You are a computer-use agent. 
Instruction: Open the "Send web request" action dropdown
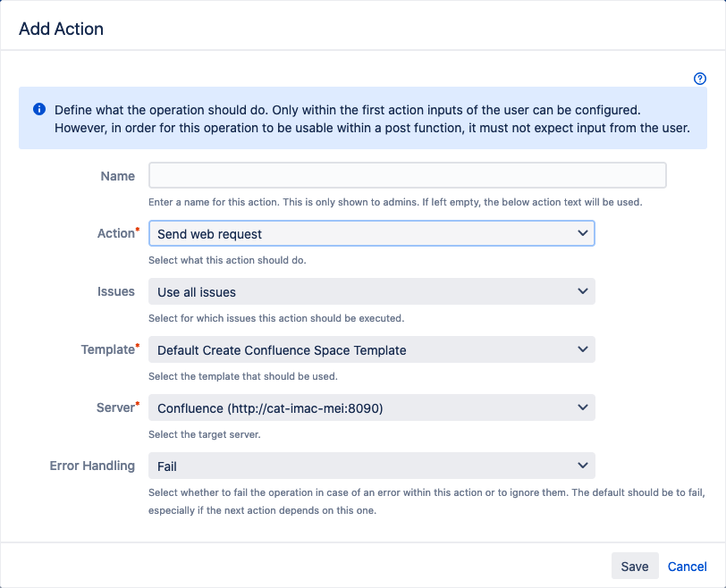point(371,233)
